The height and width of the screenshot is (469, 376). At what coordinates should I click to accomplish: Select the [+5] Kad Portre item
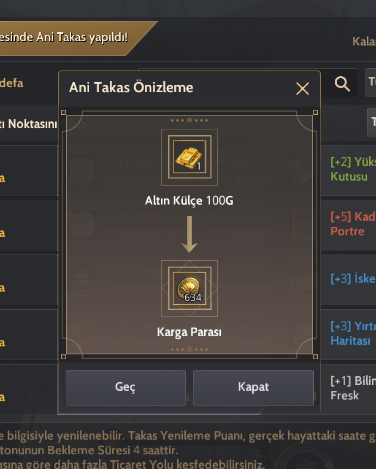click(353, 224)
